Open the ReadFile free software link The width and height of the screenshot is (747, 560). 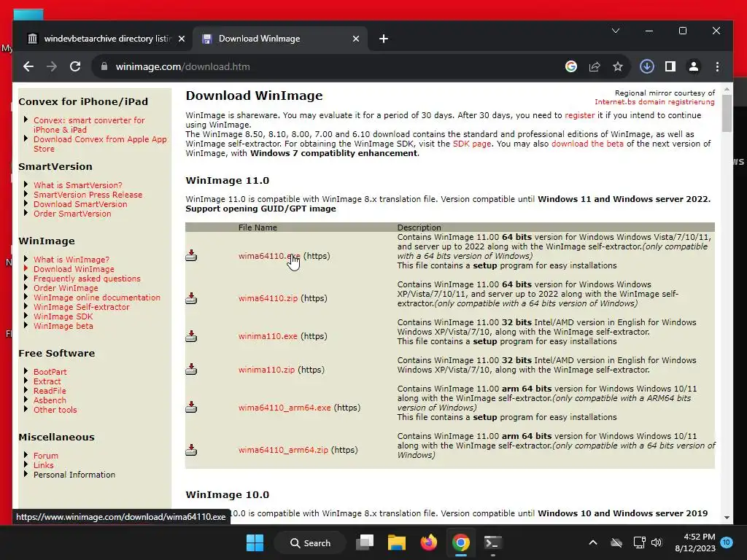pos(50,391)
